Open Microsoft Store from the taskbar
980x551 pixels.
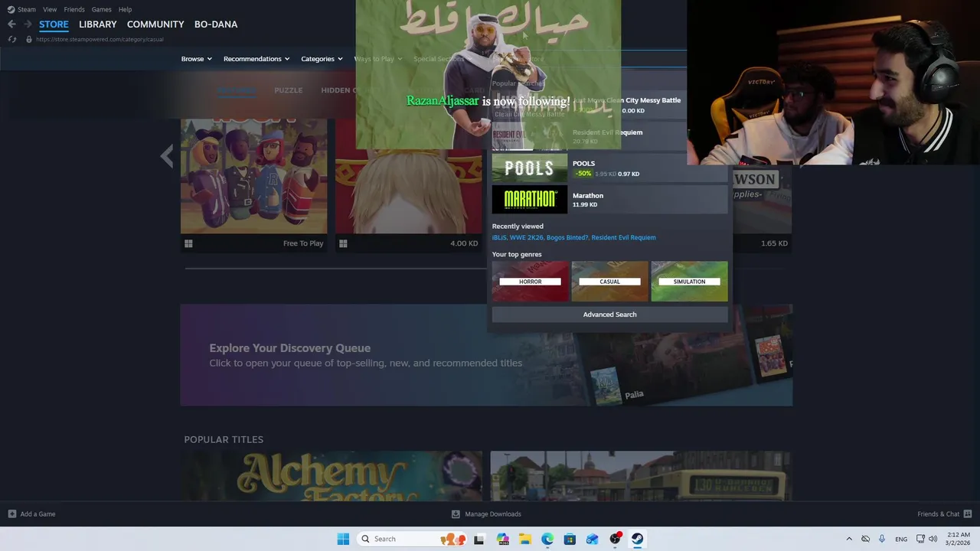click(570, 539)
